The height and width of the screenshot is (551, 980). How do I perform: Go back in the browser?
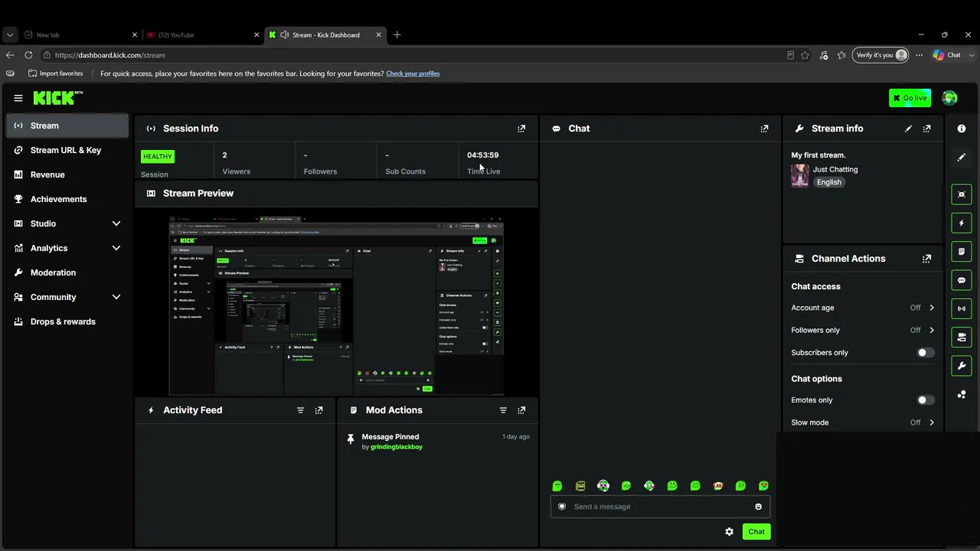10,55
